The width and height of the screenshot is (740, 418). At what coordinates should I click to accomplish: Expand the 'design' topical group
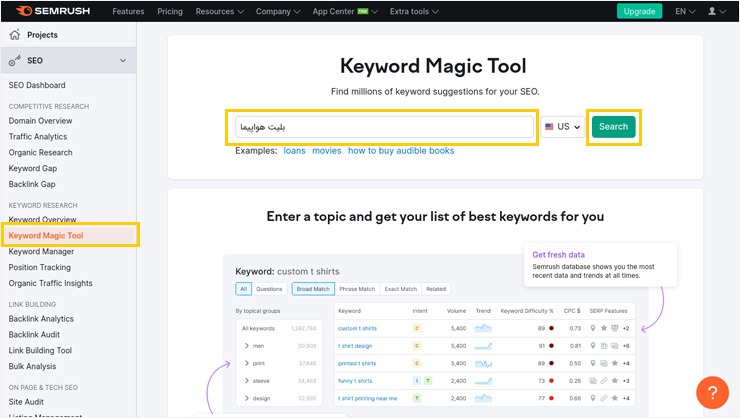tap(247, 398)
